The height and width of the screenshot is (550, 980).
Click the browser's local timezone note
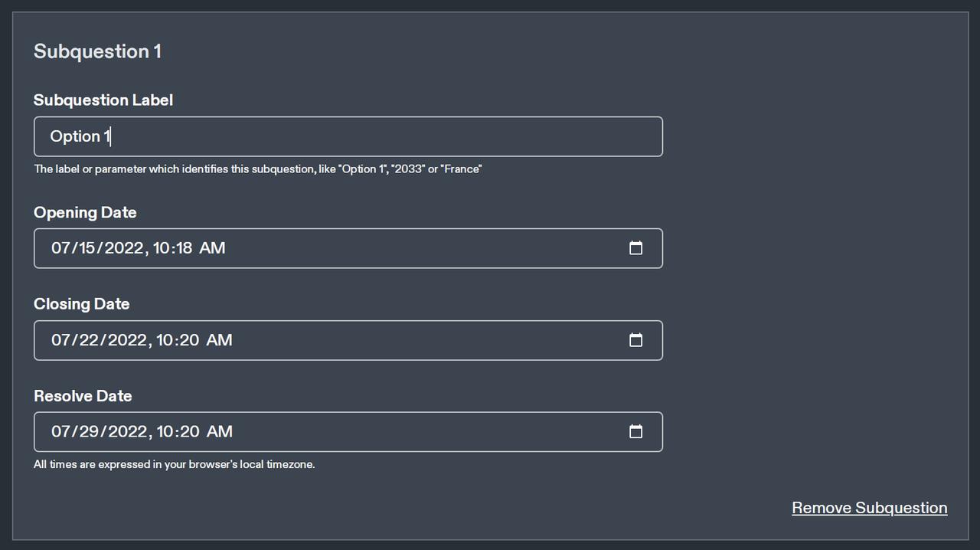(175, 464)
